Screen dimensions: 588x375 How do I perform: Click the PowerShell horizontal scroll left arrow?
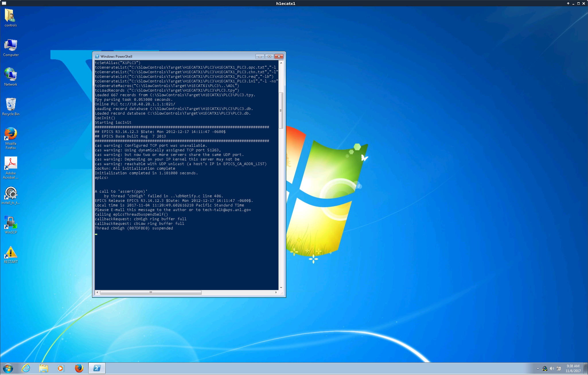[97, 293]
